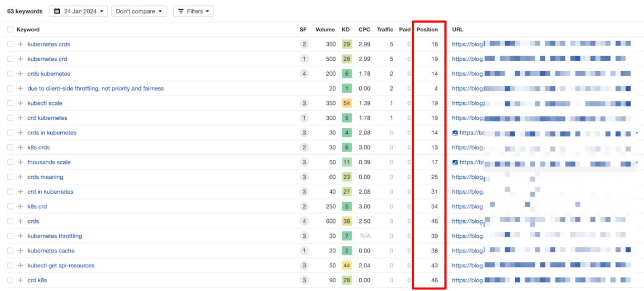Click plus icon beside crds kubernetes
Viewport: 644px width, 291px height.
[20, 74]
